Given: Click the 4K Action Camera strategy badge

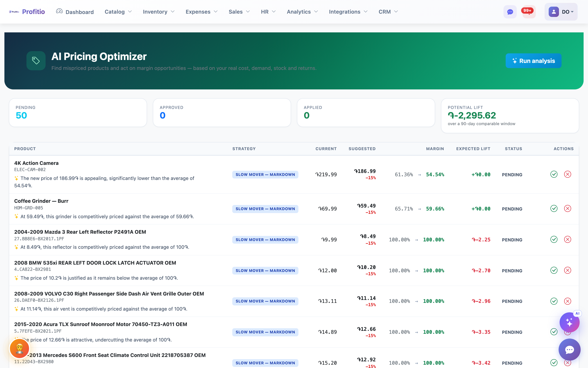Looking at the screenshot, I should pos(265,174).
